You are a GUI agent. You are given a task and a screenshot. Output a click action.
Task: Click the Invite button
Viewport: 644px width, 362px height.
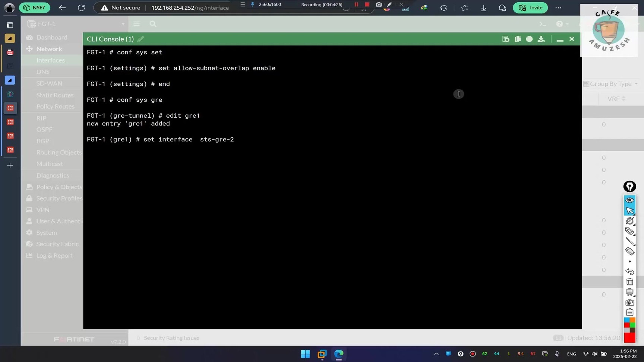[x=530, y=7]
